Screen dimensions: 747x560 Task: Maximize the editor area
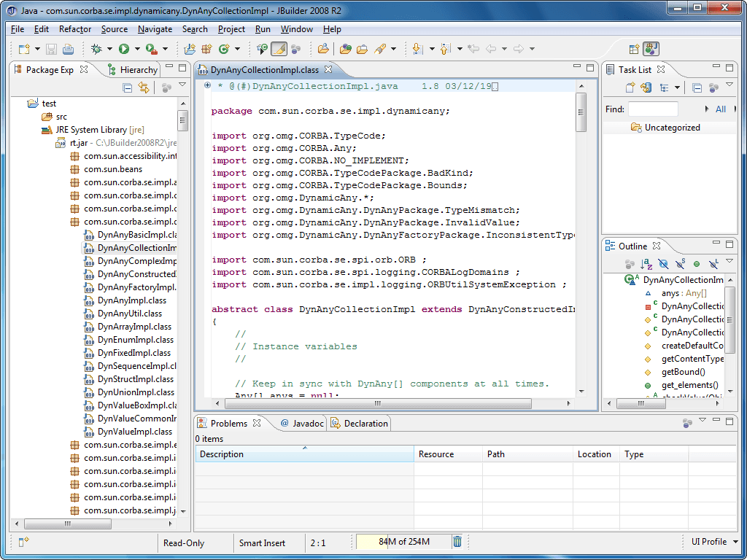click(590, 68)
